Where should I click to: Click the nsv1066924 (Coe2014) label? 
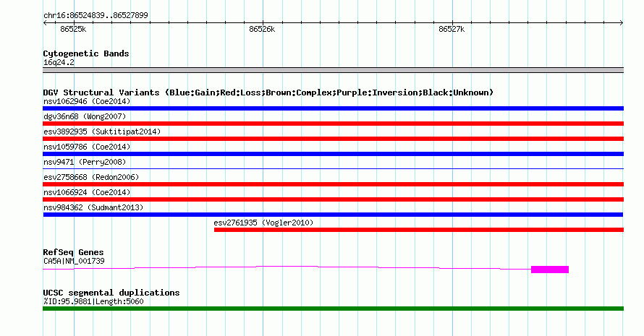[87, 192]
